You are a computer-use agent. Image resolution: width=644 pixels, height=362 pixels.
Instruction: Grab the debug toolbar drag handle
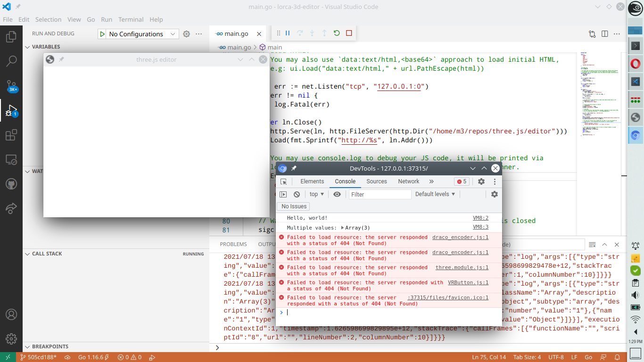278,33
